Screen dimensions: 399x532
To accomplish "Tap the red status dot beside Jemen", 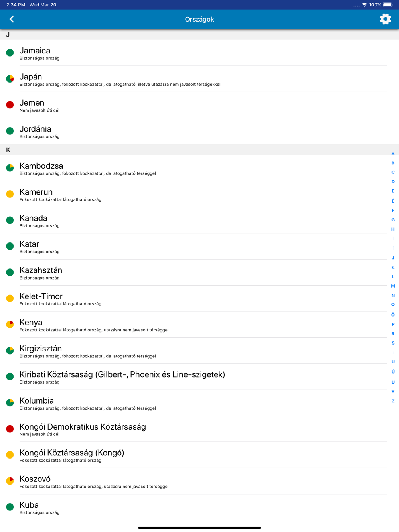I will (10, 105).
